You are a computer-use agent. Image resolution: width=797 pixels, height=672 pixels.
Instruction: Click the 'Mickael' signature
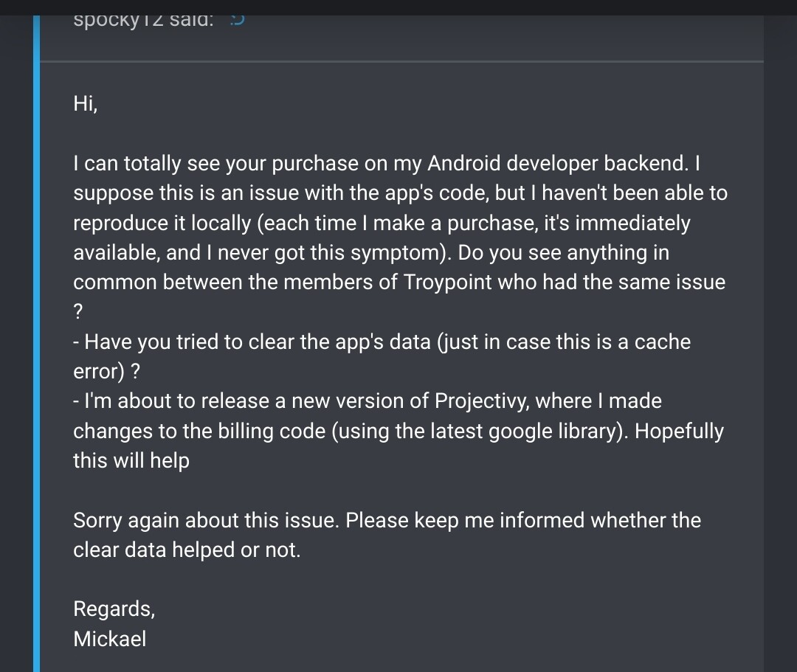[x=110, y=639]
